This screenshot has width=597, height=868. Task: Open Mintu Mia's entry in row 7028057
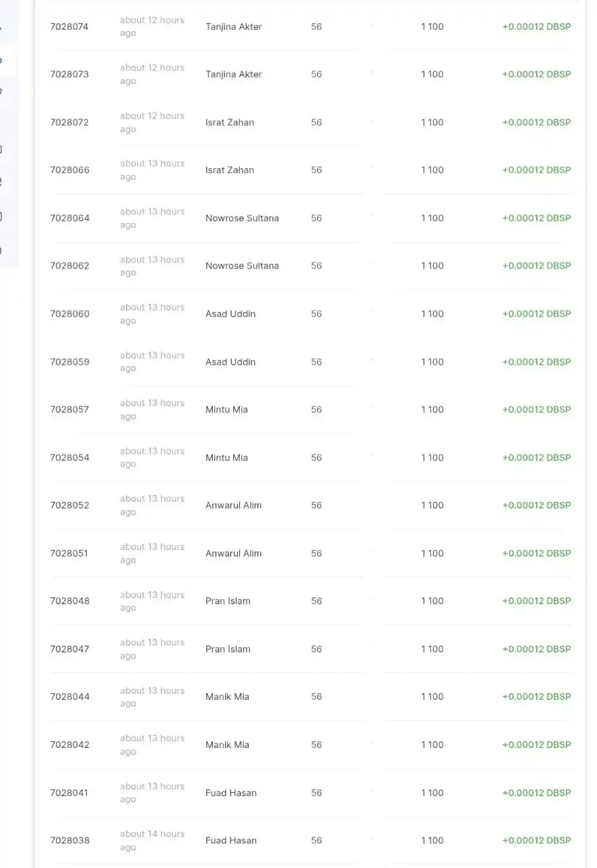click(x=226, y=410)
